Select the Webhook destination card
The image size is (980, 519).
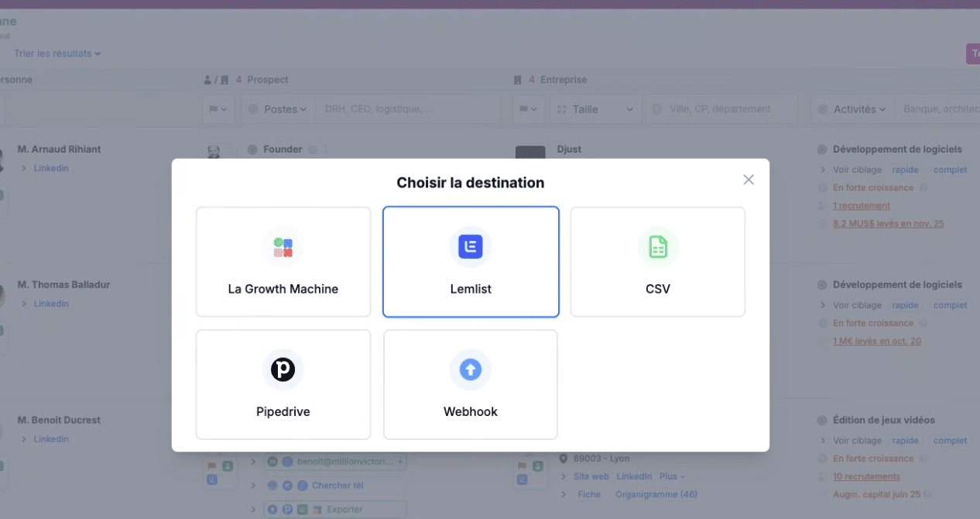pos(471,384)
